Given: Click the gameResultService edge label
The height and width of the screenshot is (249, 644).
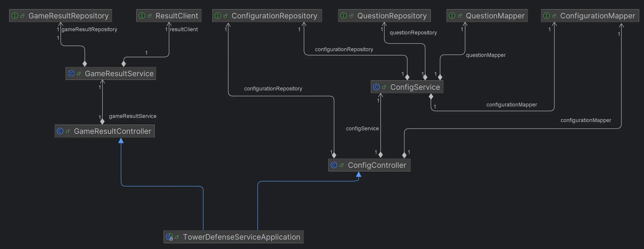Looking at the screenshot, I should point(133,116).
